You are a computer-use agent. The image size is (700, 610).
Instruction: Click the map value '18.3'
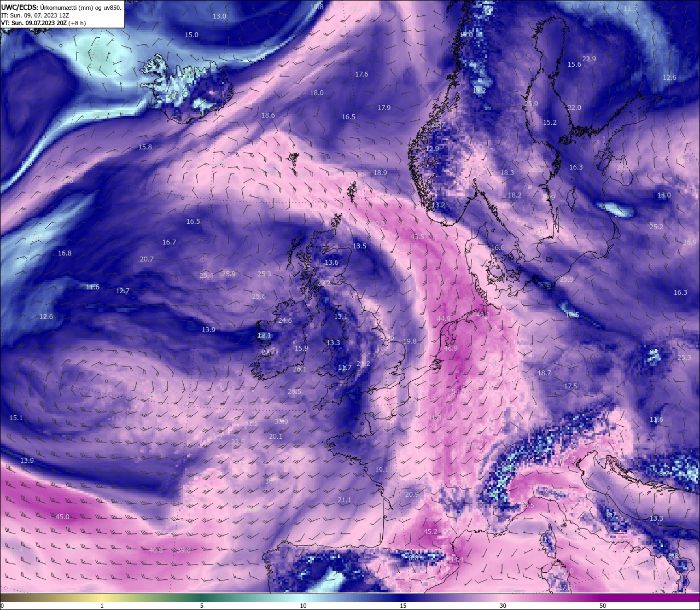[507, 173]
